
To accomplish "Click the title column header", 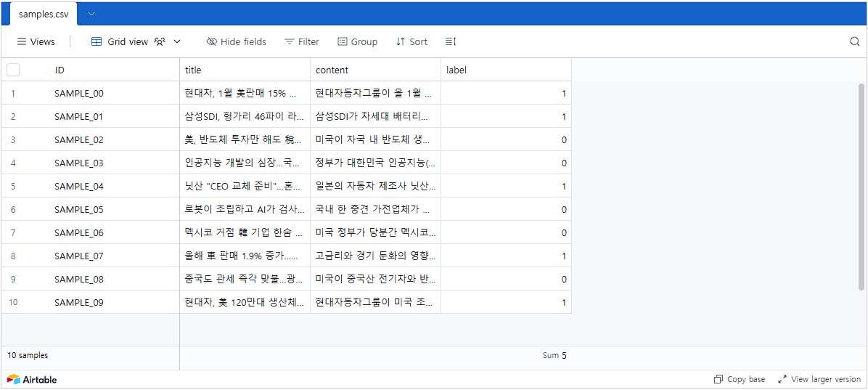I will pos(245,70).
